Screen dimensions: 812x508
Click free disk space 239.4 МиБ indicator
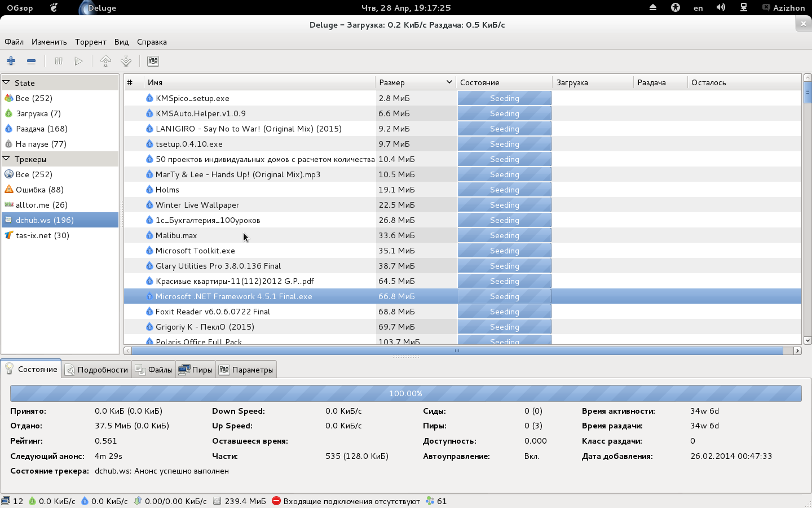coord(240,501)
